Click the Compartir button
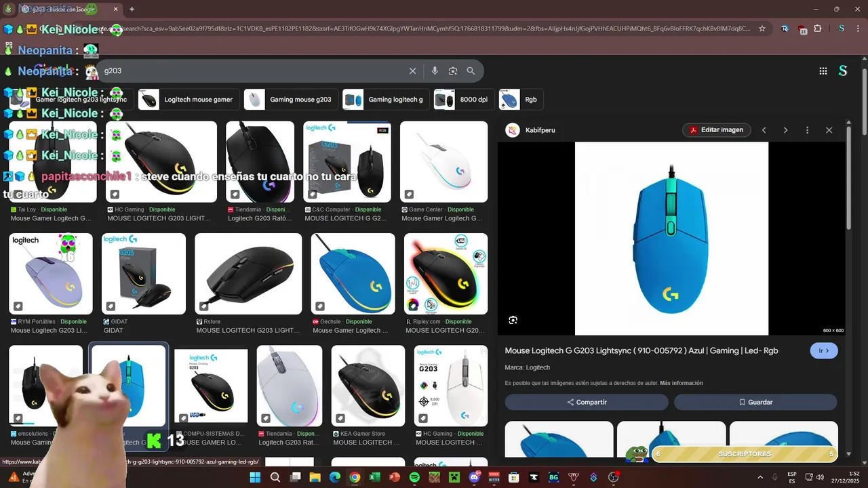 (x=587, y=402)
